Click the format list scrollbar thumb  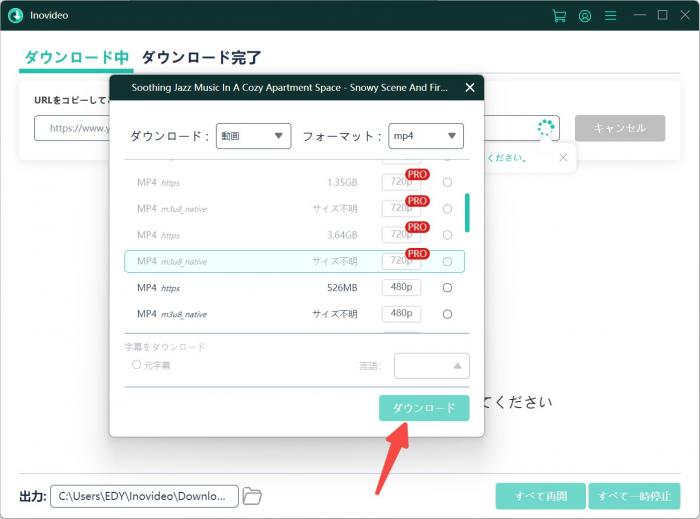click(x=467, y=212)
